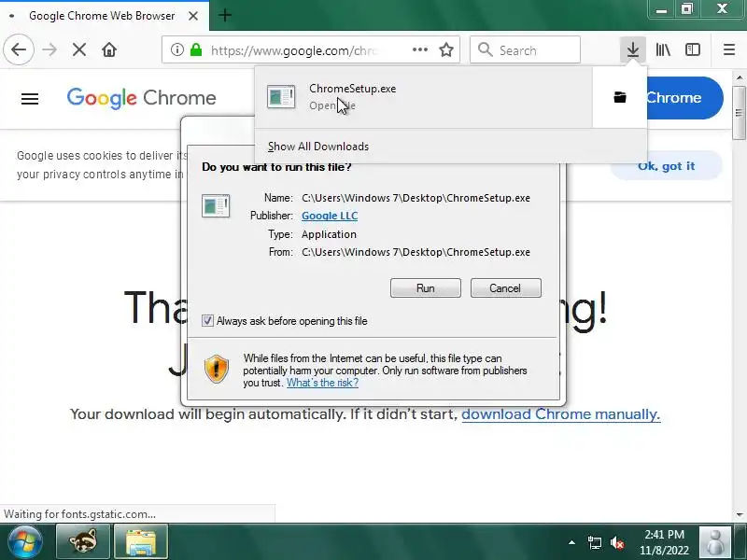Open the Library toolbar icon
Image resolution: width=747 pixels, height=560 pixels.
pyautogui.click(x=663, y=49)
